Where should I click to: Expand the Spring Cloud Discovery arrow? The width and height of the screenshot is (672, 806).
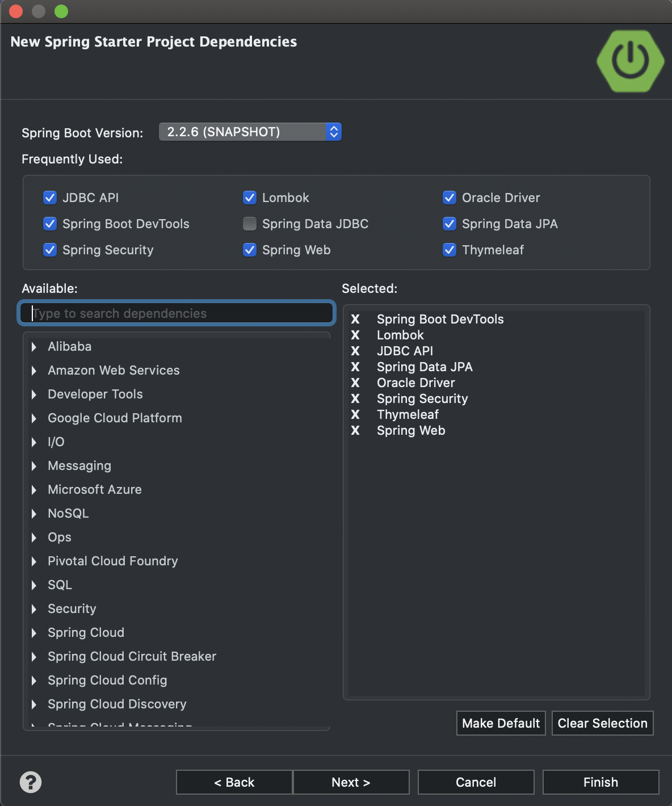34,704
